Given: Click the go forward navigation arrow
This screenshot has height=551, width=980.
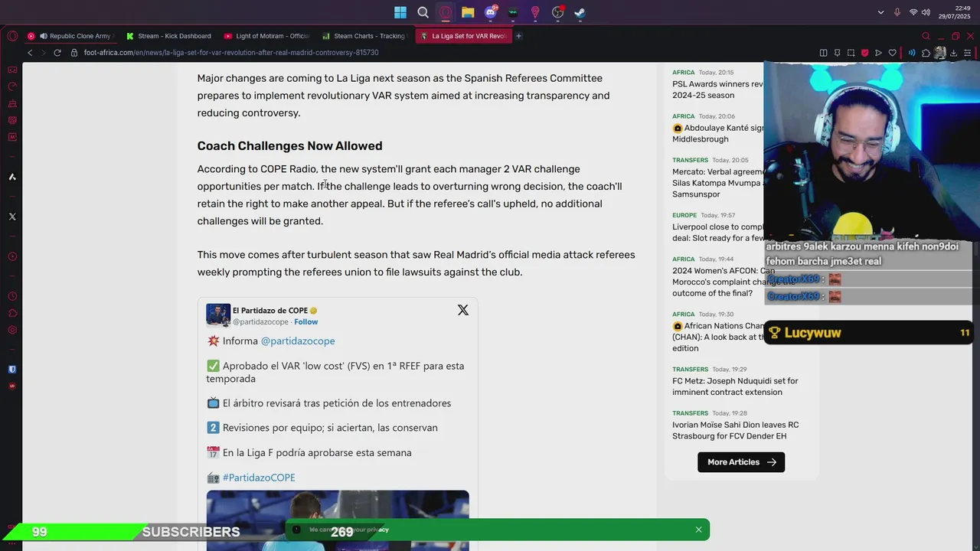Looking at the screenshot, I should point(44,53).
